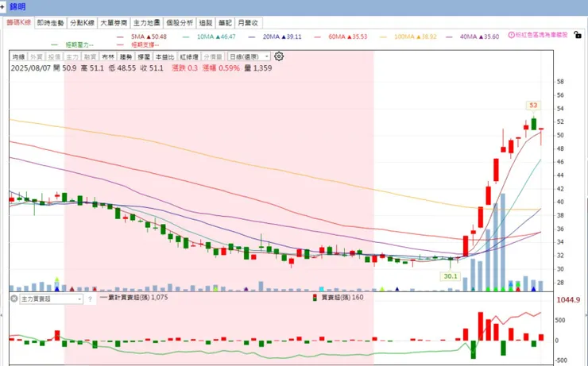Click the info icon before 粉紅色區塊為庫藏股
588x366 pixels.
click(511, 35)
